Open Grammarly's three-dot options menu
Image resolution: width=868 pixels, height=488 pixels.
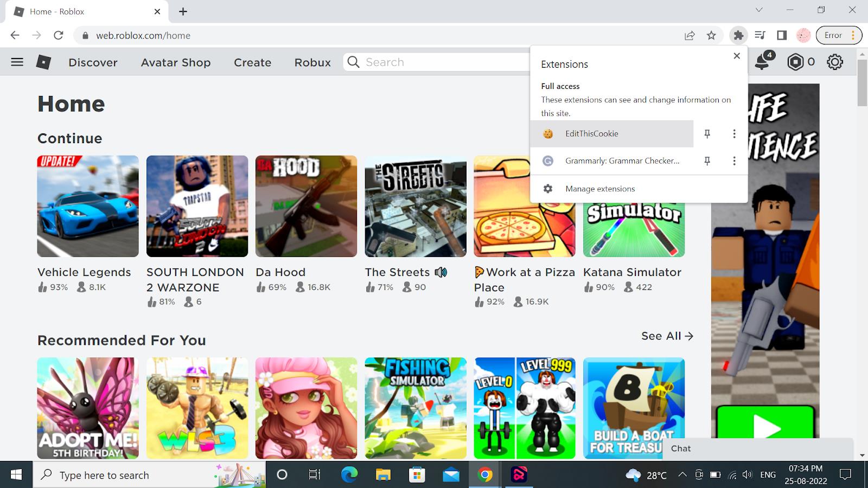[734, 160]
